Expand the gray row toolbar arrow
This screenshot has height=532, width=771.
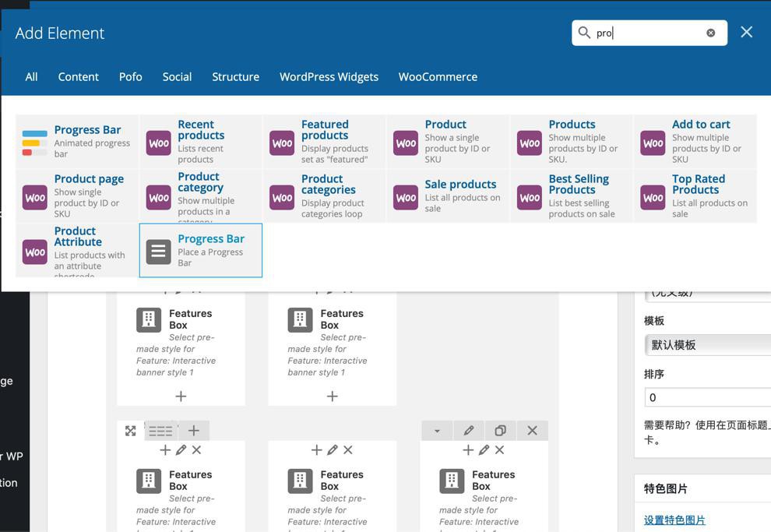pyautogui.click(x=437, y=431)
